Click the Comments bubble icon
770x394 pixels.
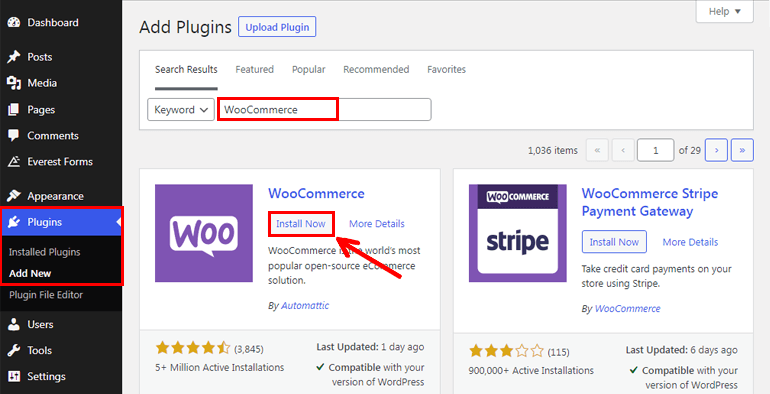[14, 136]
